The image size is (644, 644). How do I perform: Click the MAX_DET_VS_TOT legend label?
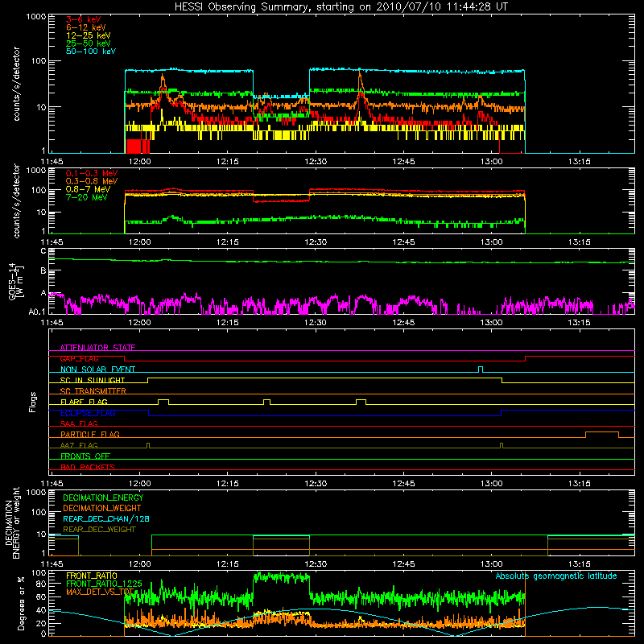(x=100, y=592)
